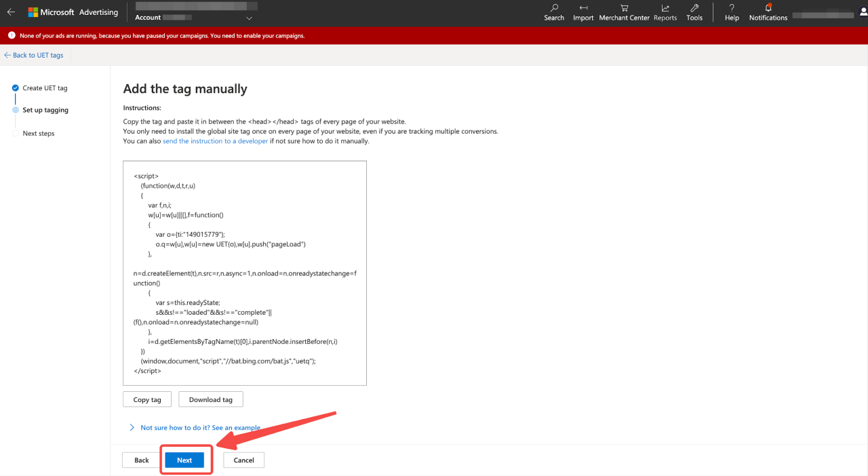
Task: Open Notifications
Action: coord(768,12)
